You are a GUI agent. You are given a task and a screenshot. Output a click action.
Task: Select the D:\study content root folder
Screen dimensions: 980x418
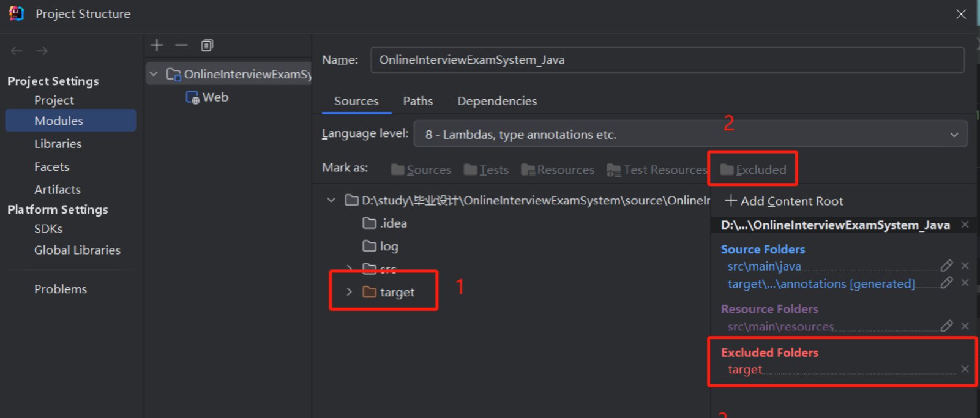[527, 200]
